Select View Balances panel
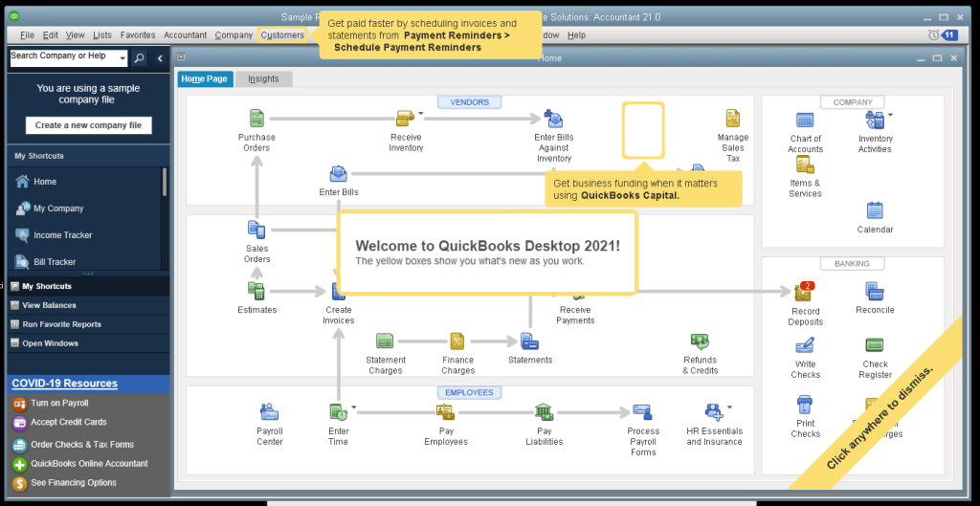The height and width of the screenshot is (506, 980). [x=88, y=305]
